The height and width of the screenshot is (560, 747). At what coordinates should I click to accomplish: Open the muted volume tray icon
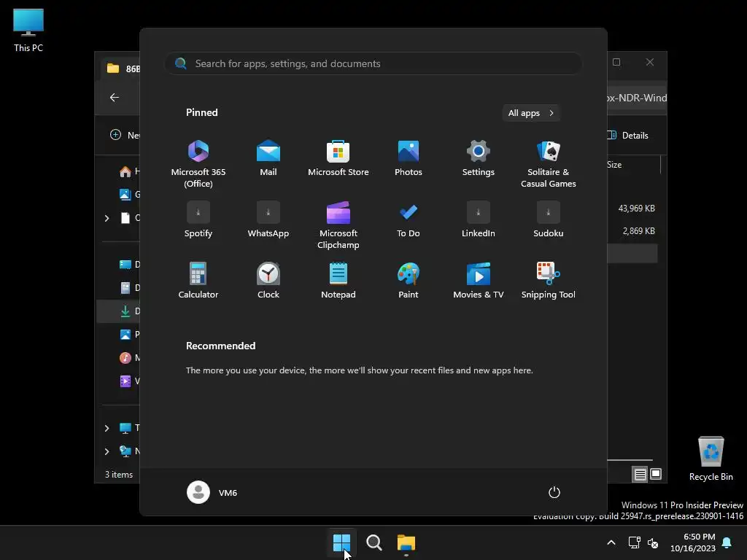(653, 542)
